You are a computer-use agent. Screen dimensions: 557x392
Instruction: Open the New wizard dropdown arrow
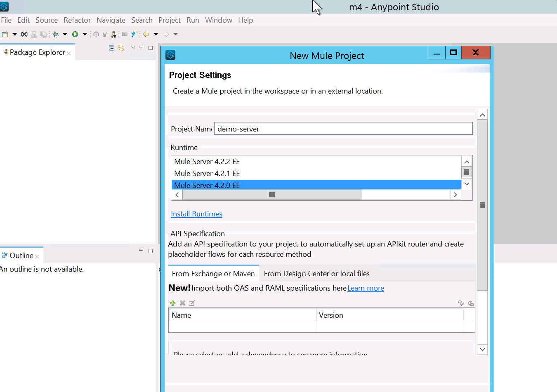14,34
